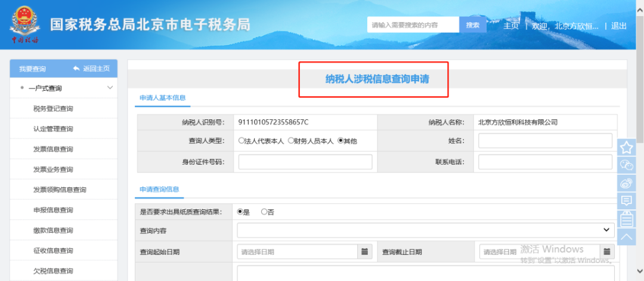Open 发票领购信息查询 in sidebar
This screenshot has height=281, width=644.
coord(60,190)
